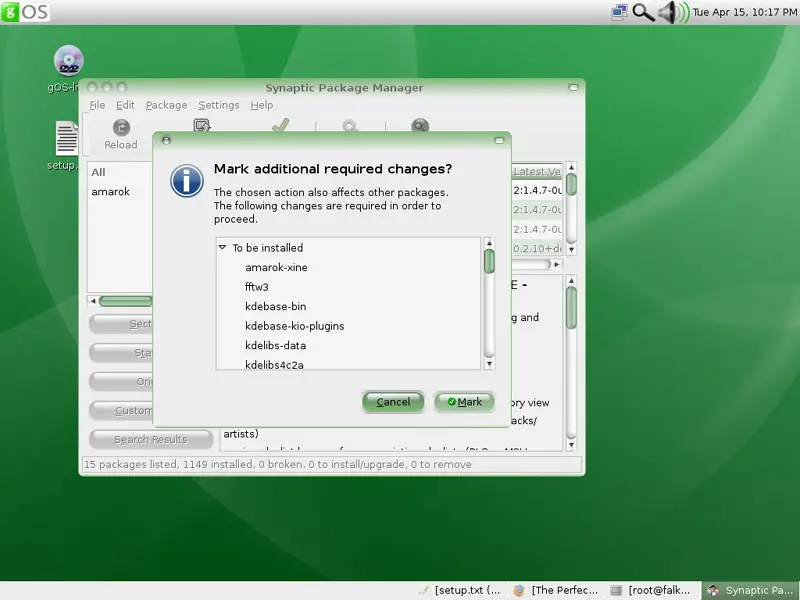Click the package table scroll-up arrow
Viewport: 800px width, 600px height.
(x=571, y=167)
